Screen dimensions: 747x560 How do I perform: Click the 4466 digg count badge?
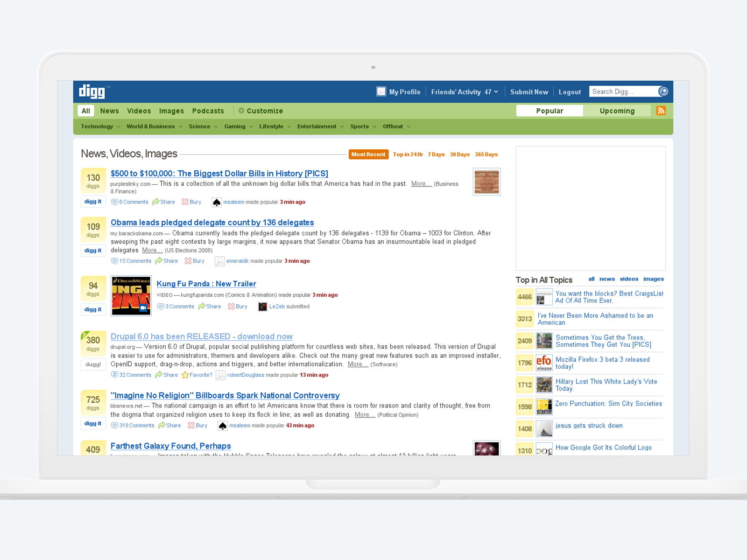pos(525,297)
